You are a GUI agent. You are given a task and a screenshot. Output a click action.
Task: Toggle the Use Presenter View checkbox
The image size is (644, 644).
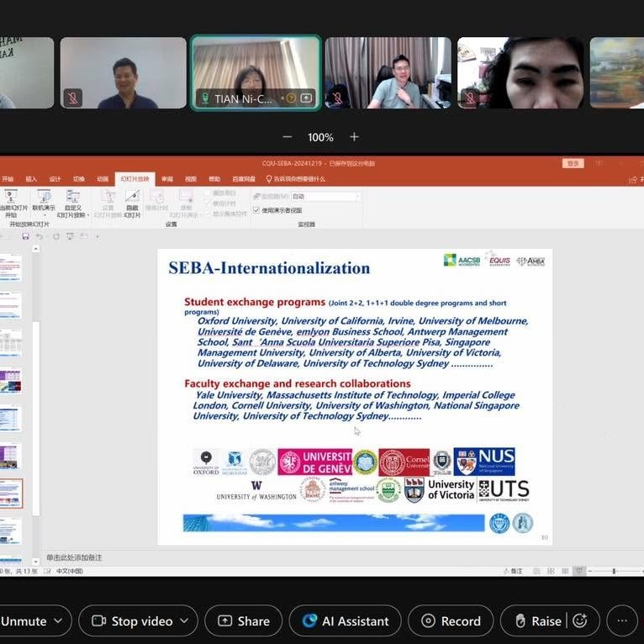coord(256,210)
